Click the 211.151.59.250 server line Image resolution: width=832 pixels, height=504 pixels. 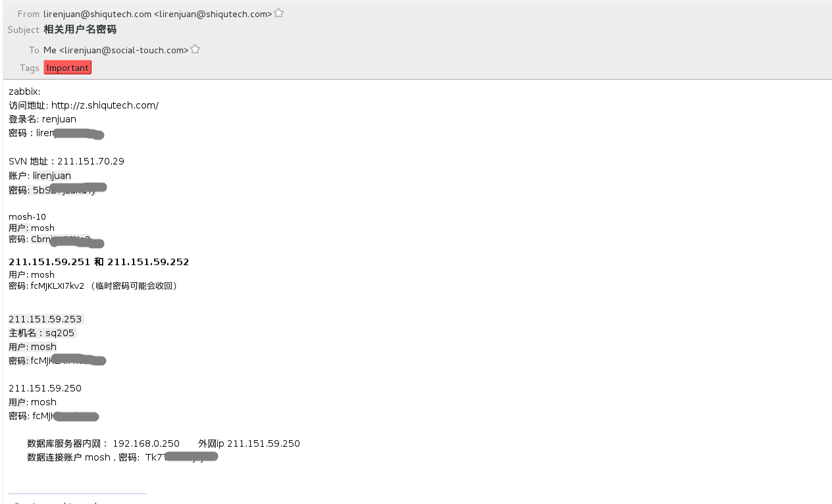coord(45,388)
